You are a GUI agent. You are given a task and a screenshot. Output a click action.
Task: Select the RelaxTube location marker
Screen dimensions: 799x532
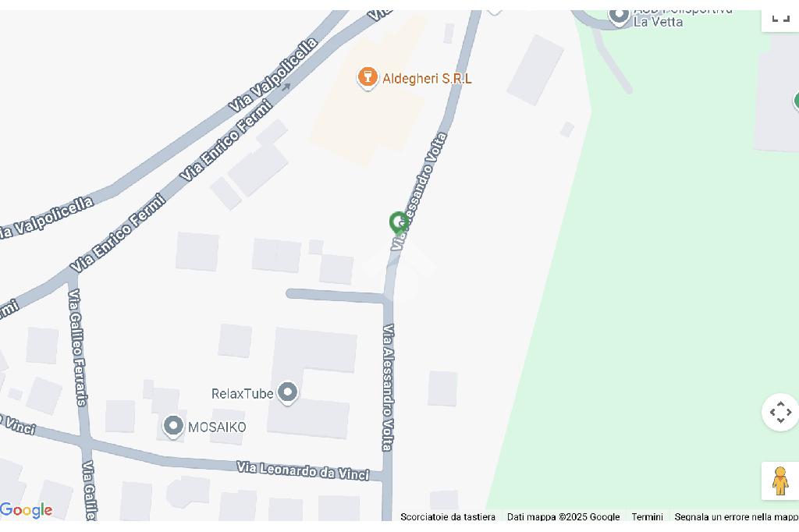click(287, 393)
